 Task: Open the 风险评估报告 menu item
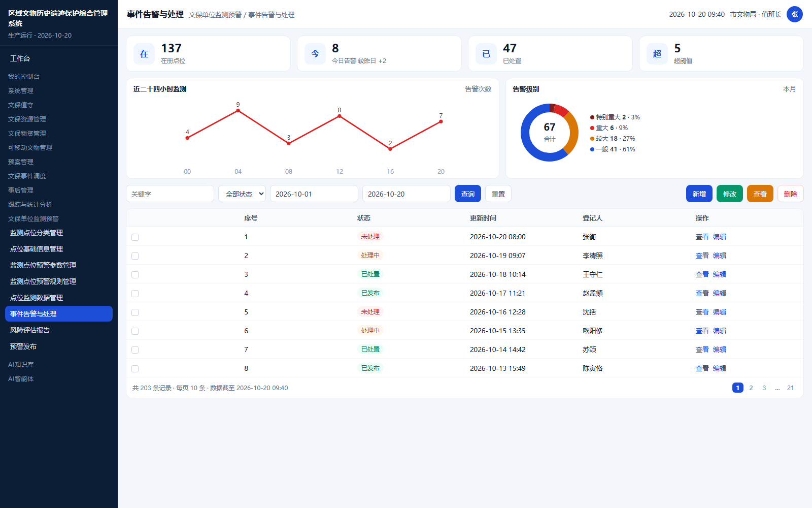coord(59,330)
